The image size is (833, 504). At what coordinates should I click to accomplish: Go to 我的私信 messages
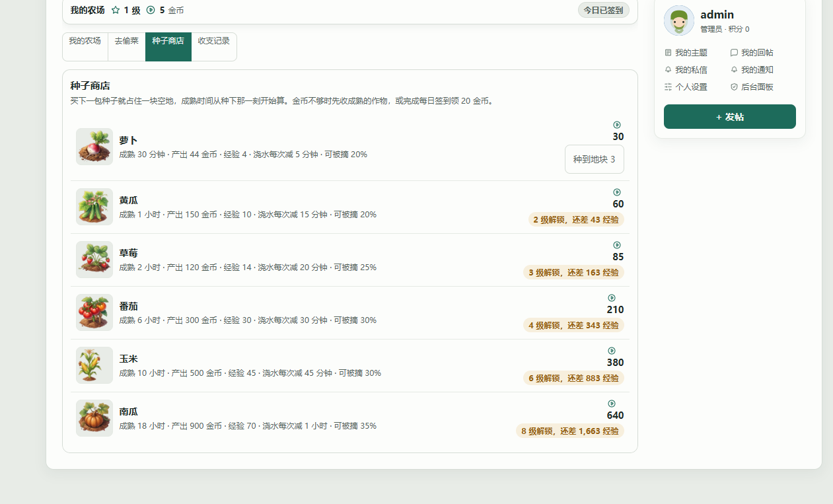[x=686, y=69]
